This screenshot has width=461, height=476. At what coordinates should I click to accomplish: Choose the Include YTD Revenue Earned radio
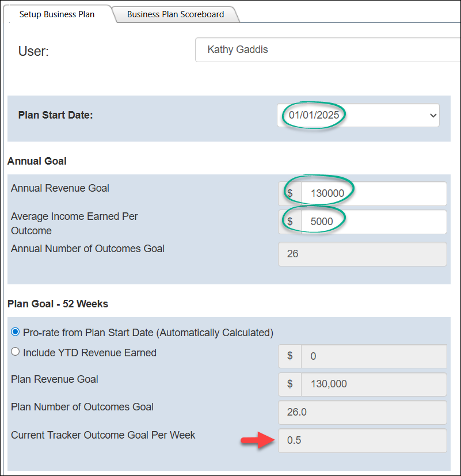click(x=16, y=352)
